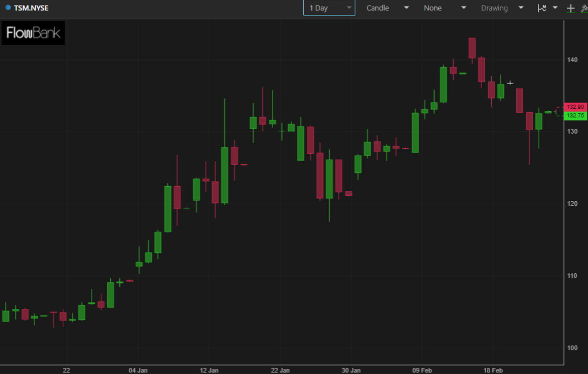Click the FlowBank logo

pyautogui.click(x=33, y=33)
